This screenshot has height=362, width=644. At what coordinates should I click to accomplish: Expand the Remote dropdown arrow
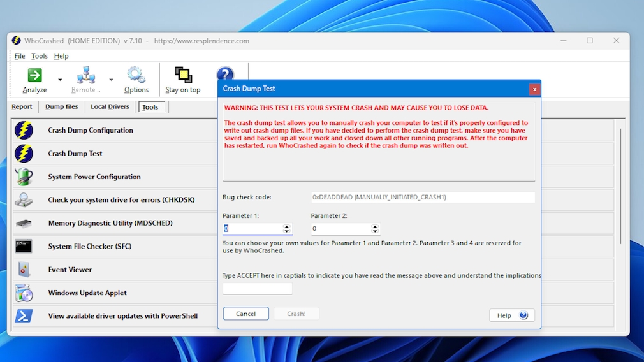click(111, 80)
